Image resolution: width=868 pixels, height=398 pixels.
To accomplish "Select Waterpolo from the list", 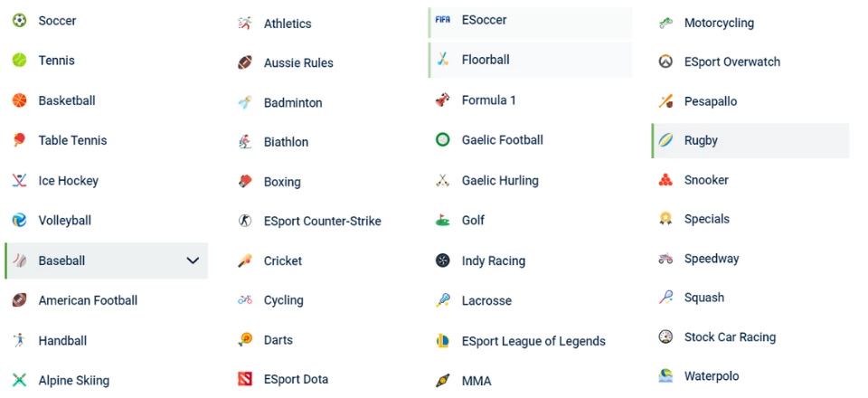I will (711, 376).
